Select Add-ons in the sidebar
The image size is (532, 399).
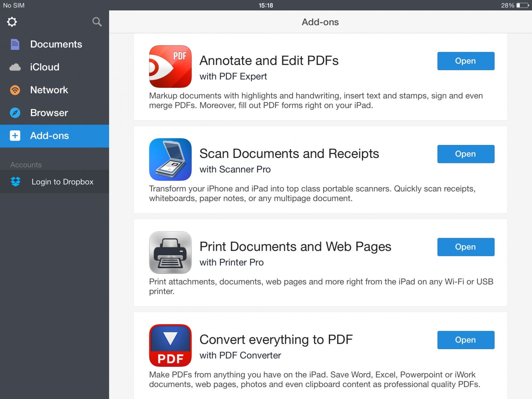point(55,136)
